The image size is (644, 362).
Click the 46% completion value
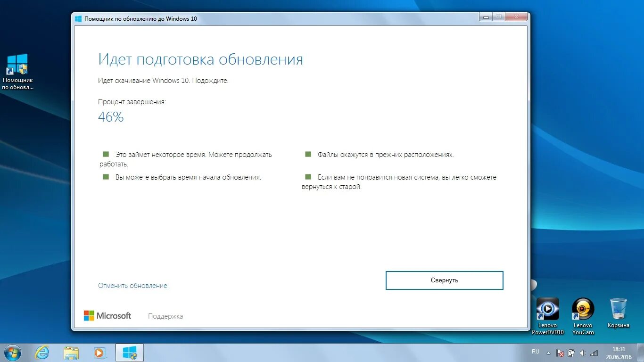point(111,117)
